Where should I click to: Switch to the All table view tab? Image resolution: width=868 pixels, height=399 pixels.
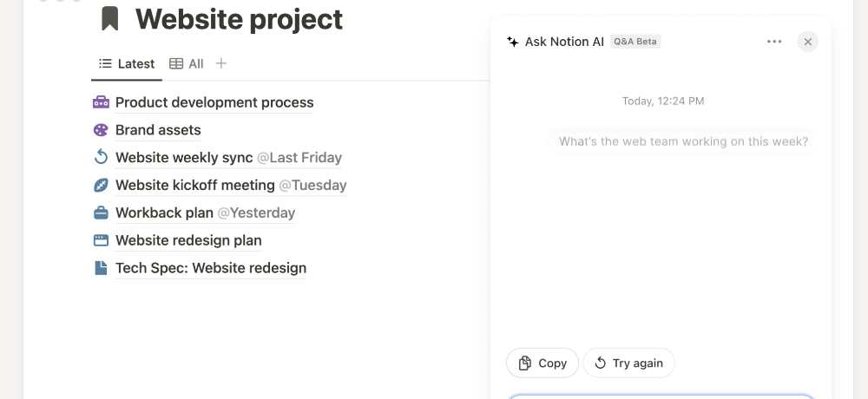click(187, 63)
